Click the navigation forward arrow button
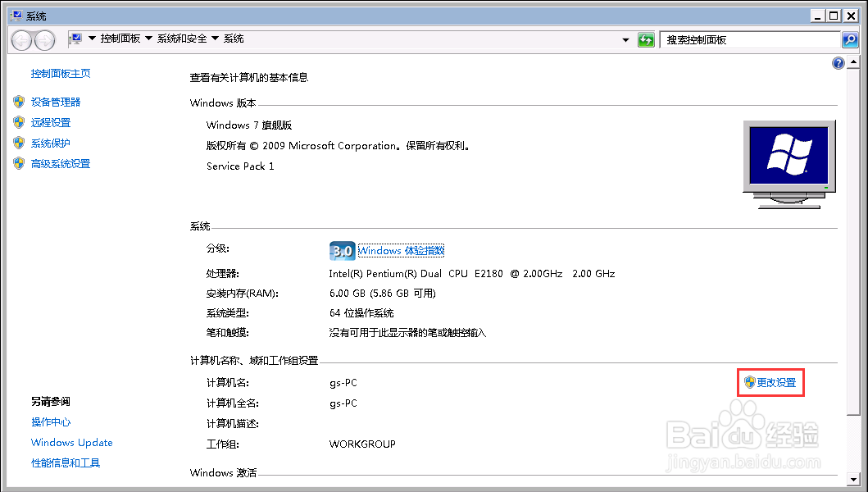Screen dimensions: 868x492 pyautogui.click(x=45, y=39)
